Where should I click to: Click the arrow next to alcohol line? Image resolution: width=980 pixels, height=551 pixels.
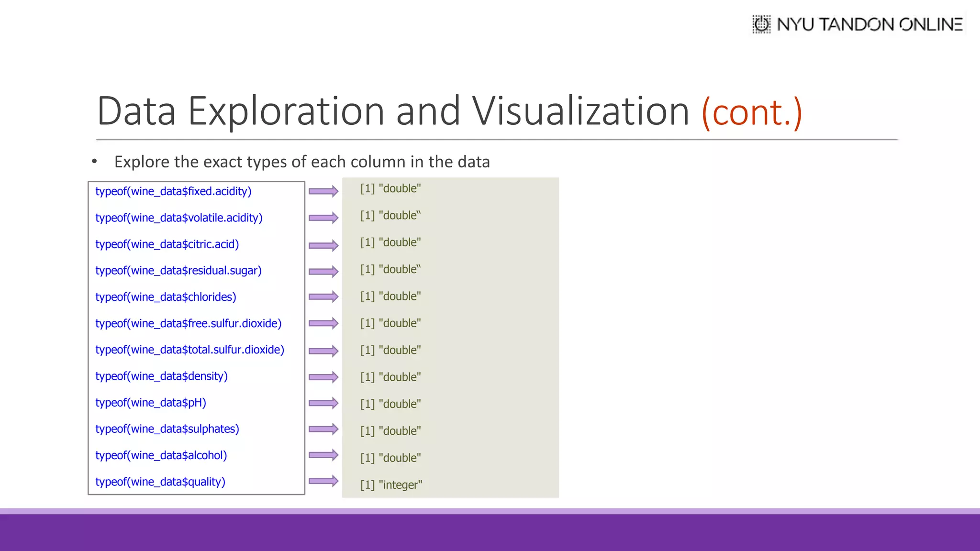coord(323,455)
